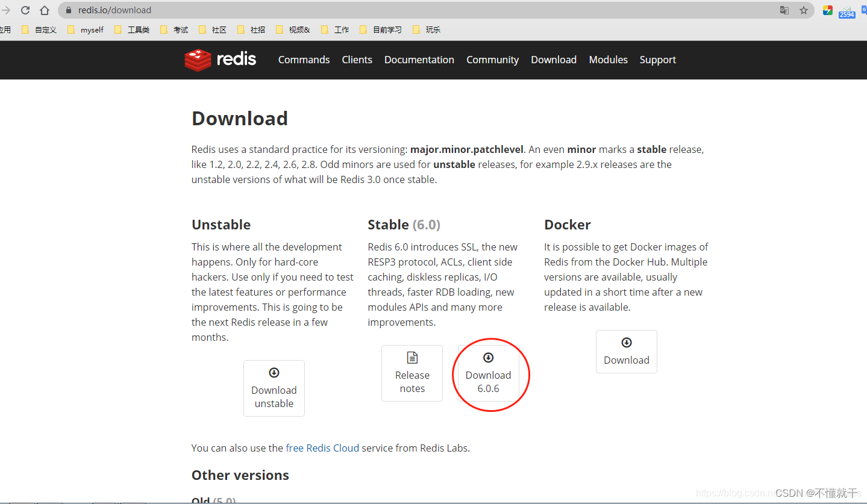The image size is (867, 504).
Task: Open the 目前学习 bookmark folder
Action: tap(381, 30)
